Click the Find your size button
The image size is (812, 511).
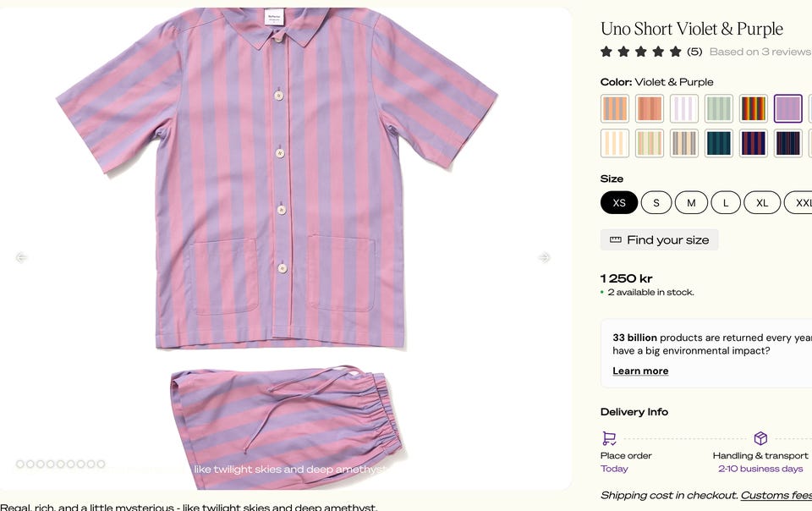click(660, 240)
